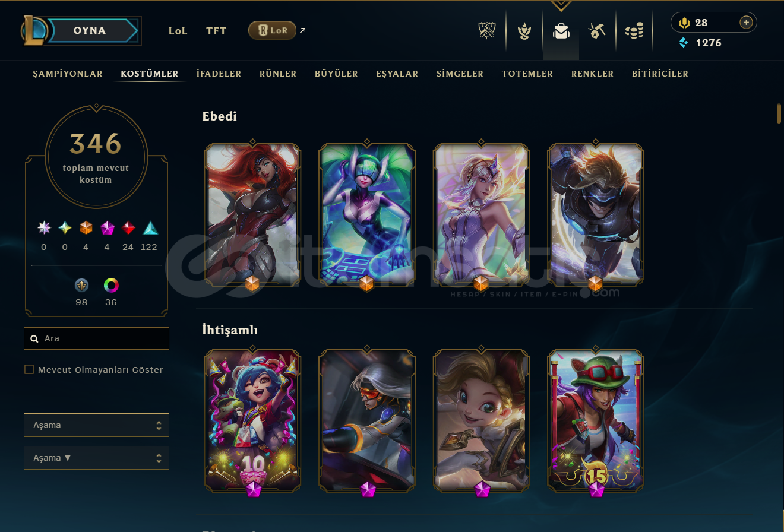This screenshot has width=784, height=532.
Task: Click the chroma color wheel icon
Action: [111, 286]
